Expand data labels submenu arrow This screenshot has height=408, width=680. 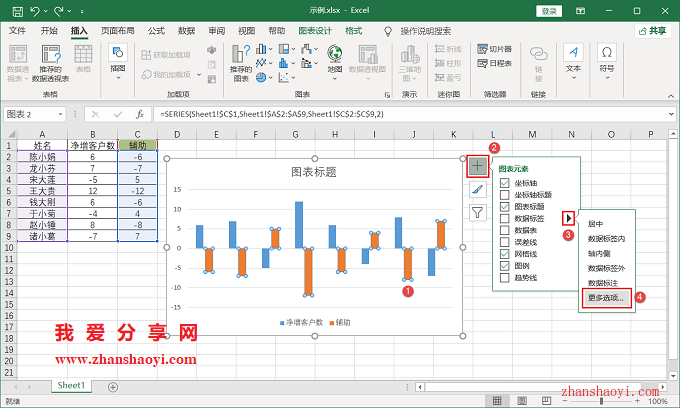tap(569, 219)
